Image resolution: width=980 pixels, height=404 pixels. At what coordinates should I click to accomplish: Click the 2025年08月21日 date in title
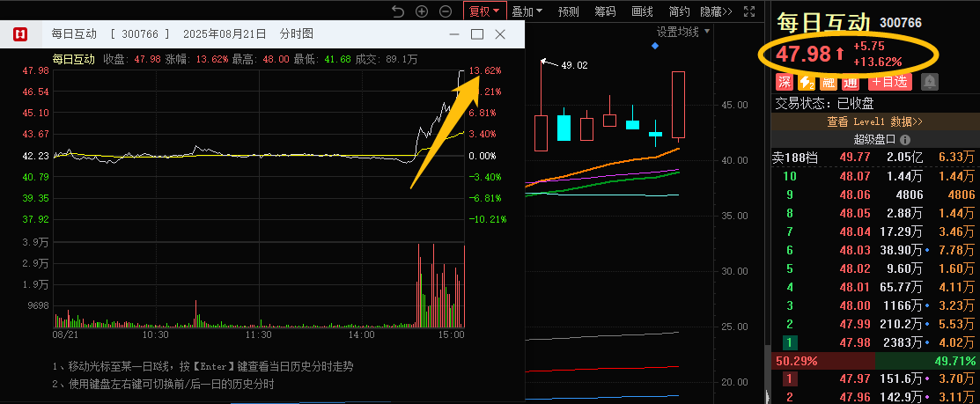[225, 33]
